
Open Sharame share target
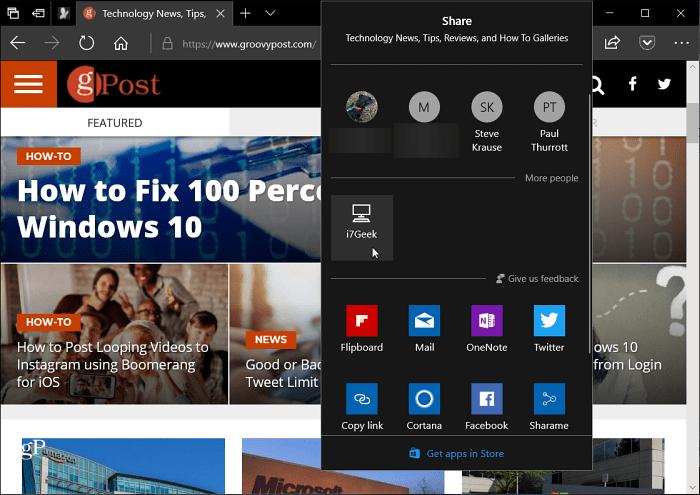549,407
